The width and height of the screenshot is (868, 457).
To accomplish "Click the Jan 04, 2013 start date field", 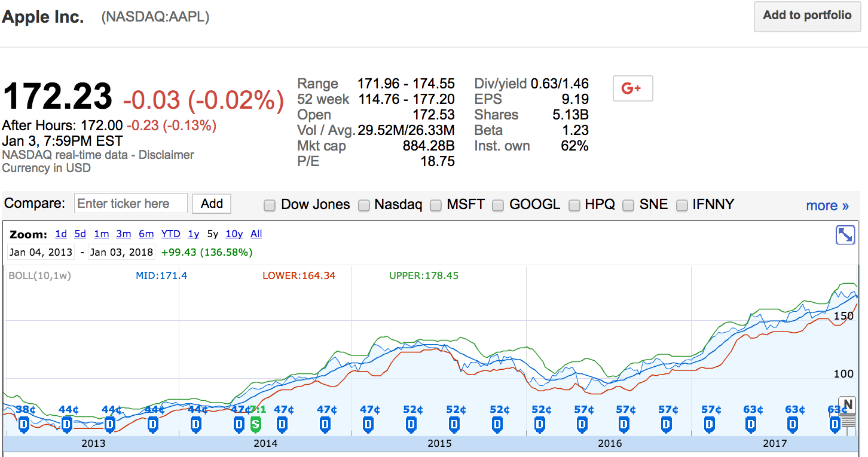I will coord(41,252).
